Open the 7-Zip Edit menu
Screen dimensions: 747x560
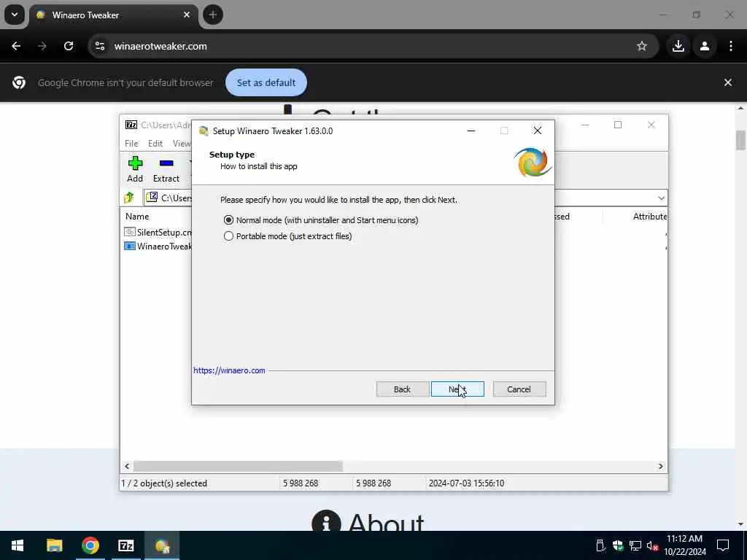coord(155,144)
